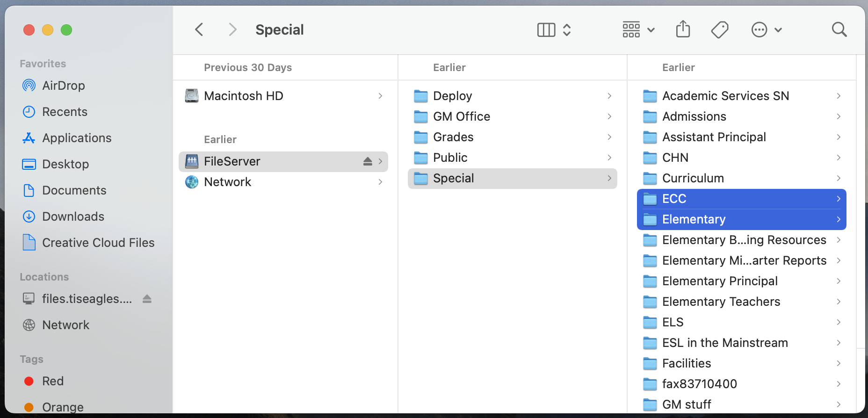Filter by the Red tag
The height and width of the screenshot is (418, 868).
[52, 381]
